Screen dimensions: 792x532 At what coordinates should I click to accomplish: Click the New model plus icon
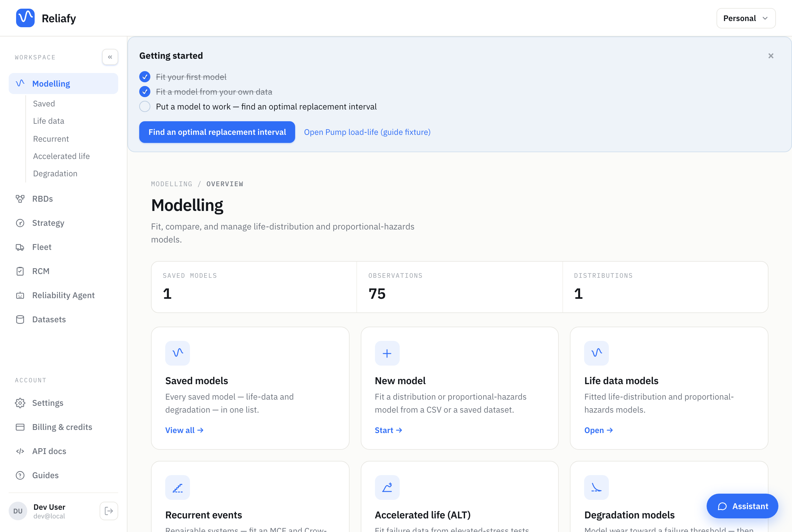387,353
